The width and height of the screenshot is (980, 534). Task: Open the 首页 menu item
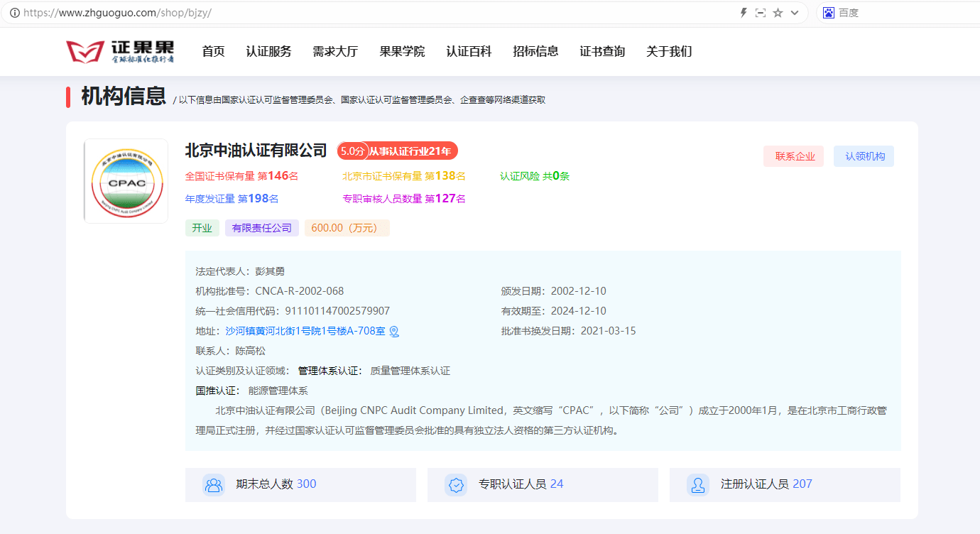(213, 51)
